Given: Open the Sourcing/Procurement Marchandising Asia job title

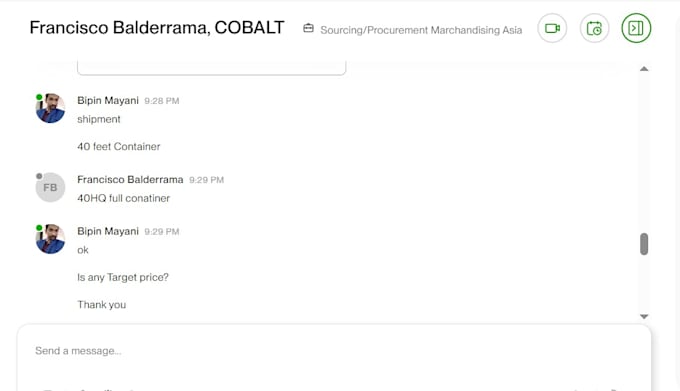Looking at the screenshot, I should click(421, 30).
